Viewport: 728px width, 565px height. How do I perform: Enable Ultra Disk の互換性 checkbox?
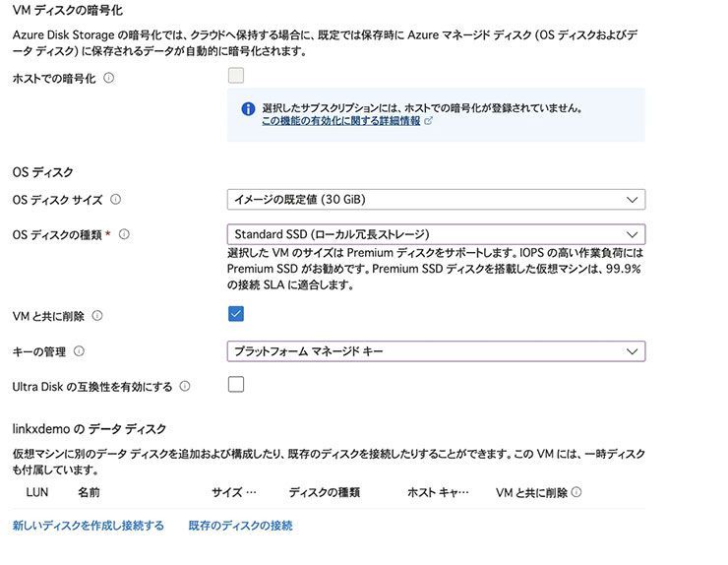[236, 385]
